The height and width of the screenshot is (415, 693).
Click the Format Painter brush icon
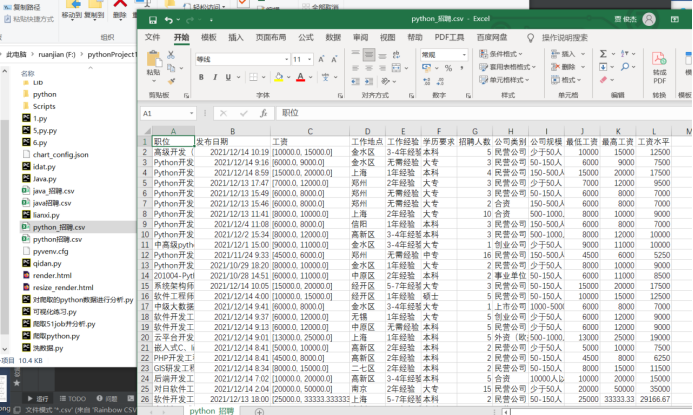171,81
